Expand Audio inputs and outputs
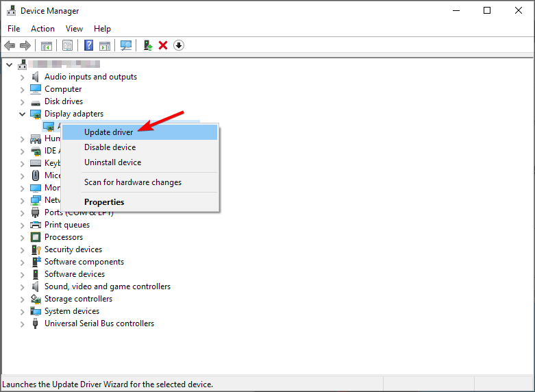Image resolution: width=535 pixels, height=392 pixels. pos(22,77)
